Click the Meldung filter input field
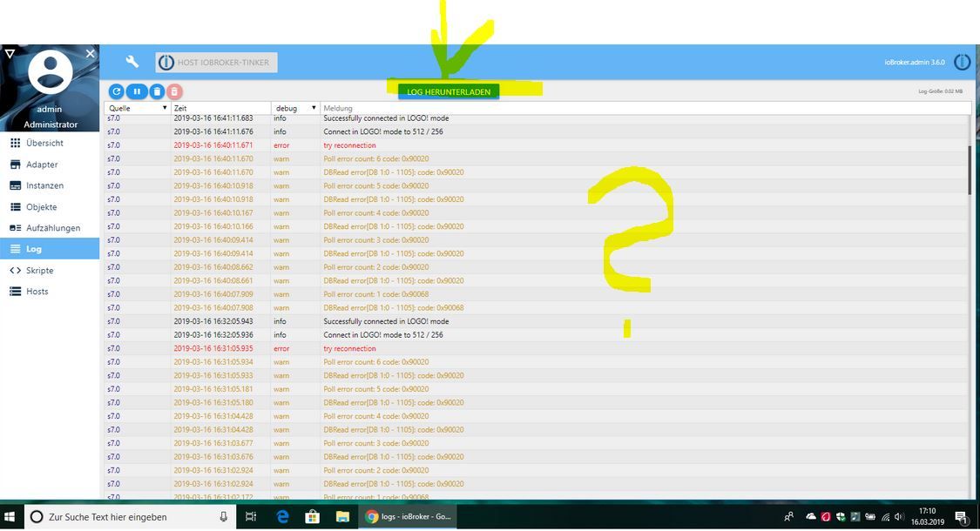Image resolution: width=980 pixels, height=531 pixels. [x=645, y=108]
